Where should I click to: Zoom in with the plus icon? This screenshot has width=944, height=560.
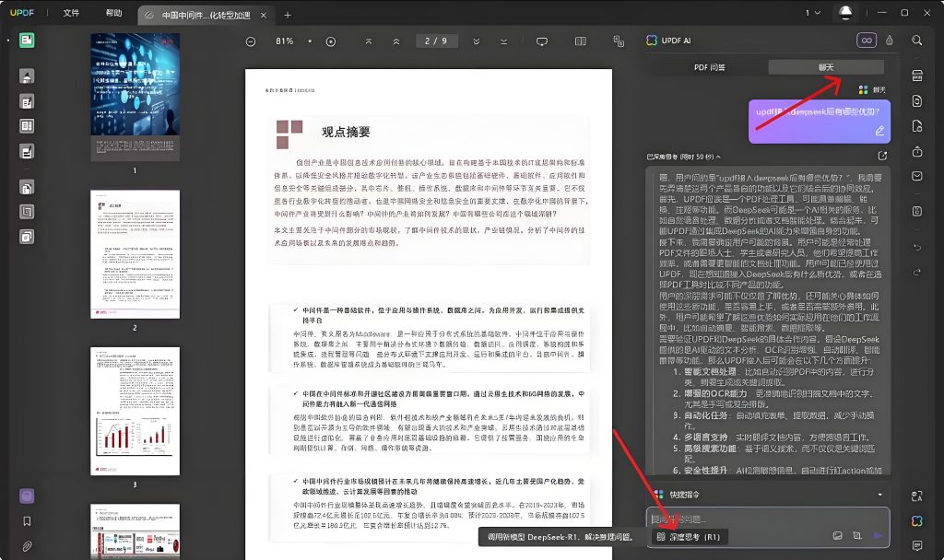point(331,41)
